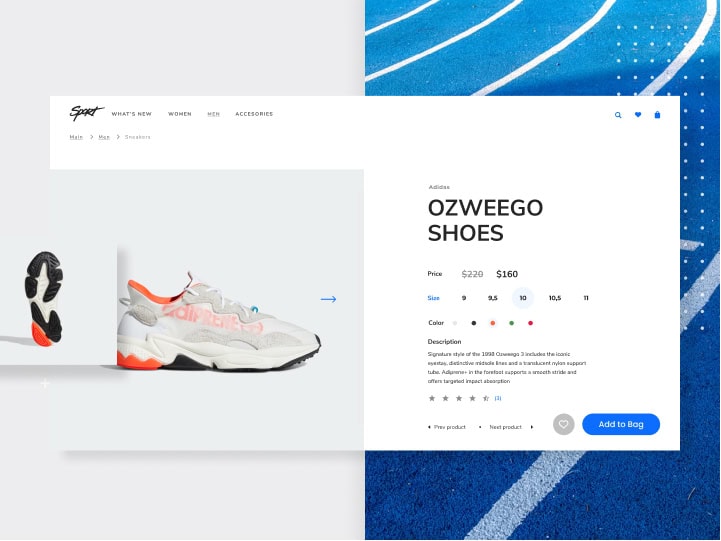Screen dimensions: 721x541
Task: Click the shoe sole thumbnail image
Action: 44,299
